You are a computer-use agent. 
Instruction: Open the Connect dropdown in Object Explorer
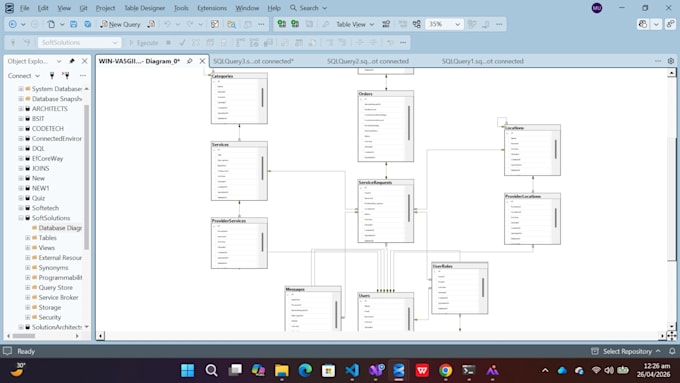point(37,75)
